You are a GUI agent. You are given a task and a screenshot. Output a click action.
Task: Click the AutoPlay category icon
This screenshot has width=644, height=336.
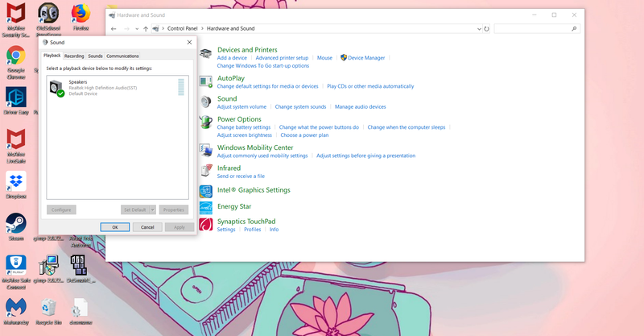point(206,81)
